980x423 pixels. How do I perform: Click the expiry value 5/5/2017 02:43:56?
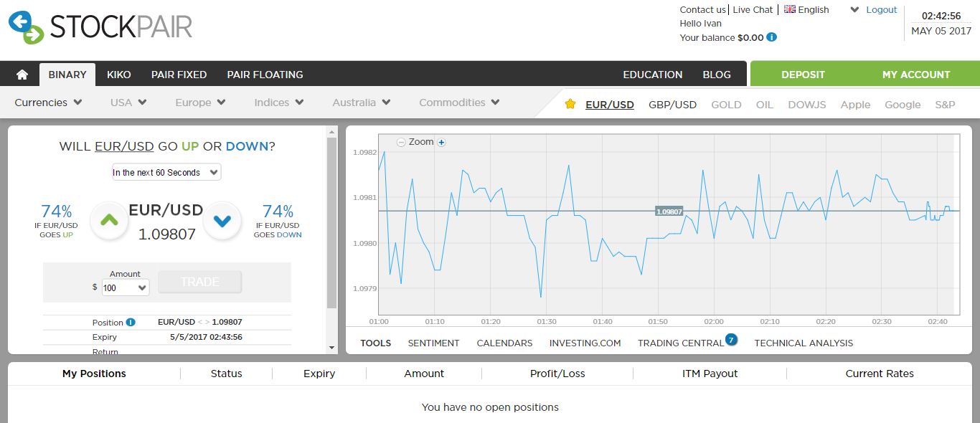pos(206,337)
